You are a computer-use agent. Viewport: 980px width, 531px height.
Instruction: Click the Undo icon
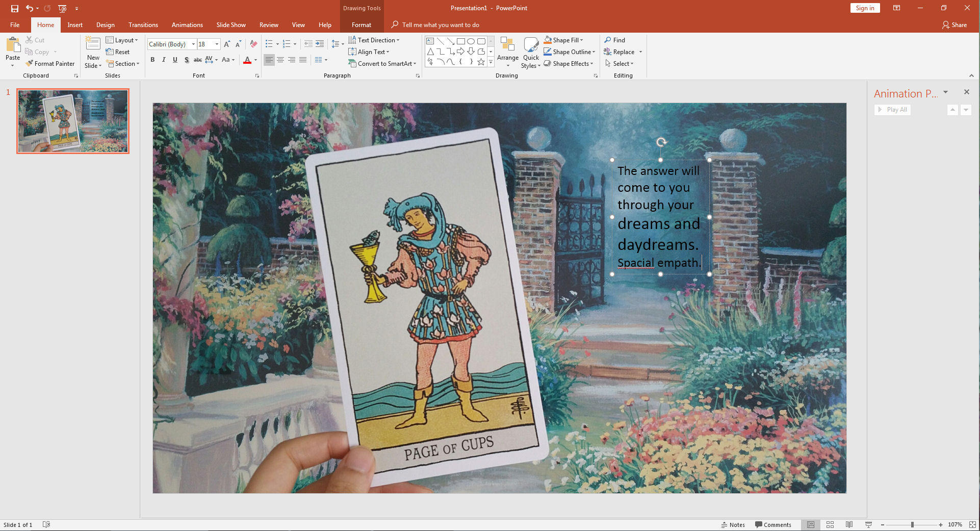coord(30,8)
